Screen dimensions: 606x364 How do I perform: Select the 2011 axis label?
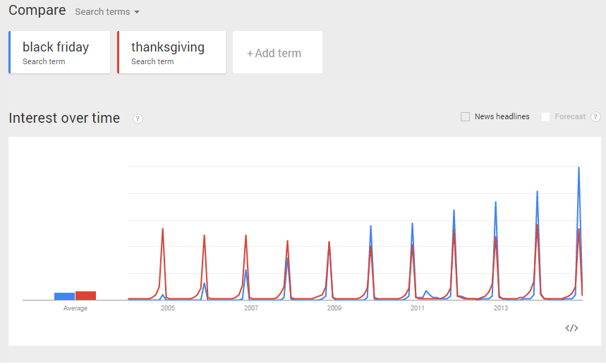418,308
